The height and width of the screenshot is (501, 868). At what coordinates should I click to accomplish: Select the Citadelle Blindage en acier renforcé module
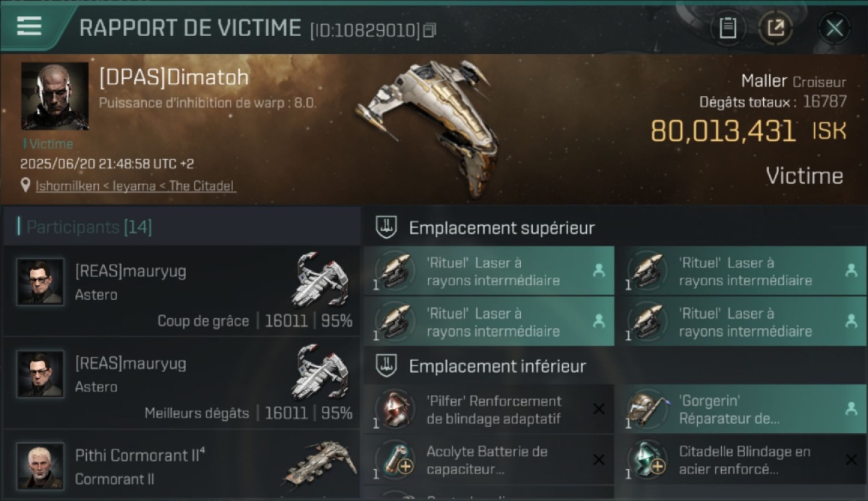tap(741, 460)
